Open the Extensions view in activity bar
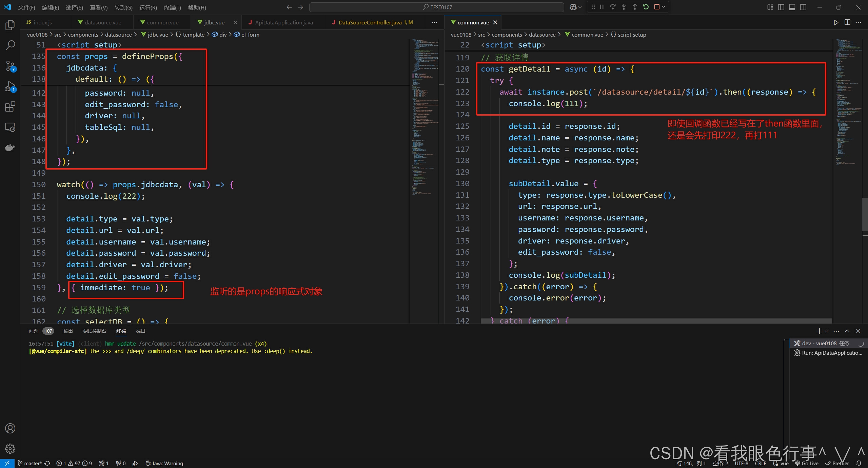This screenshot has width=868, height=468. [x=10, y=107]
